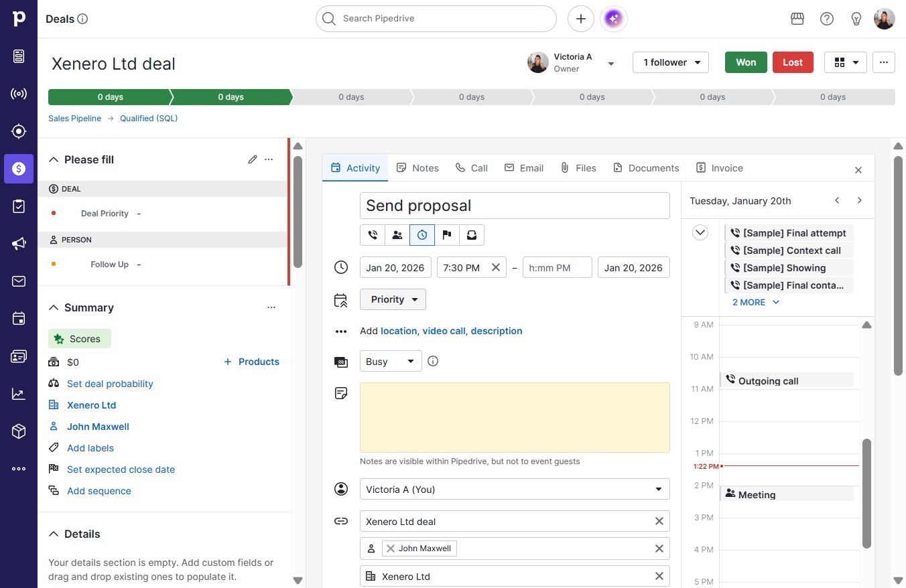This screenshot has width=906, height=588.
Task: Select the Email inbox activity type
Action: pyautogui.click(x=472, y=235)
